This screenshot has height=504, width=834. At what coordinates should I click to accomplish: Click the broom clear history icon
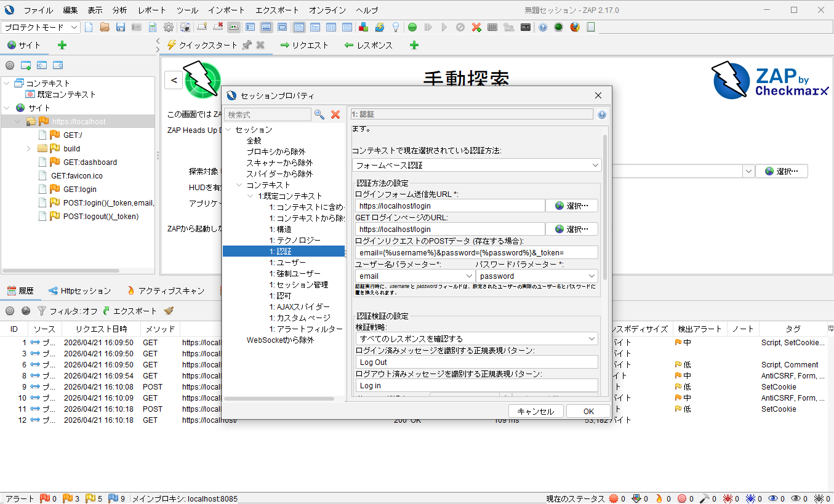169,311
